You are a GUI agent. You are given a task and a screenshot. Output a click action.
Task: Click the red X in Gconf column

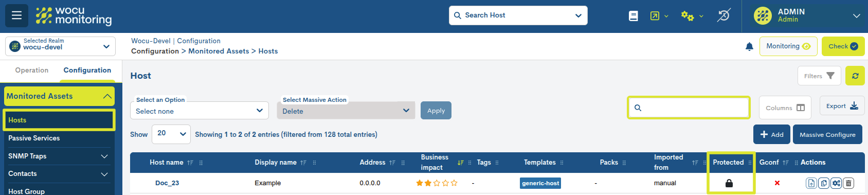(x=777, y=183)
